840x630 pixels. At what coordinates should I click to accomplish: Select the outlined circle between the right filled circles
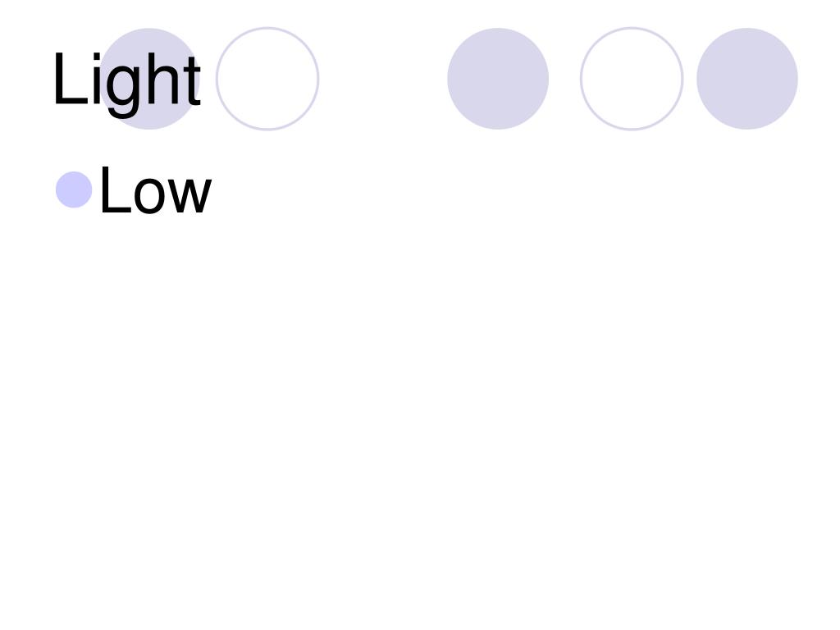(x=632, y=79)
